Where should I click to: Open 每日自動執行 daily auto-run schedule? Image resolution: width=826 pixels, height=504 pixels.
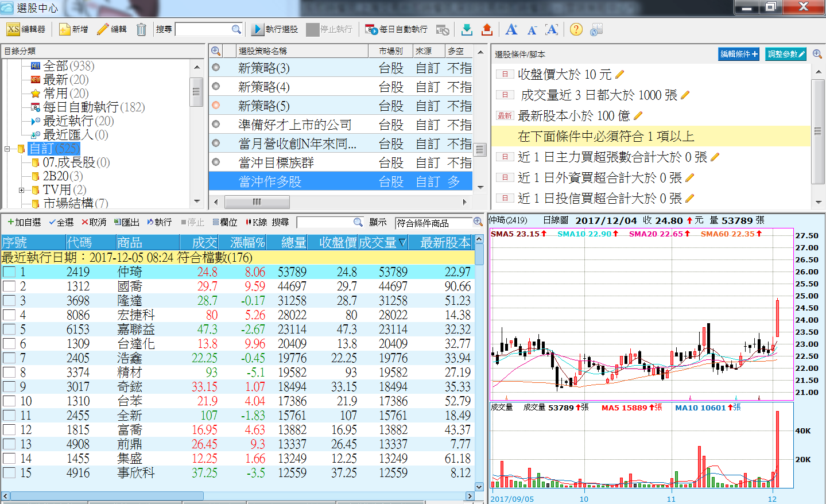[397, 29]
